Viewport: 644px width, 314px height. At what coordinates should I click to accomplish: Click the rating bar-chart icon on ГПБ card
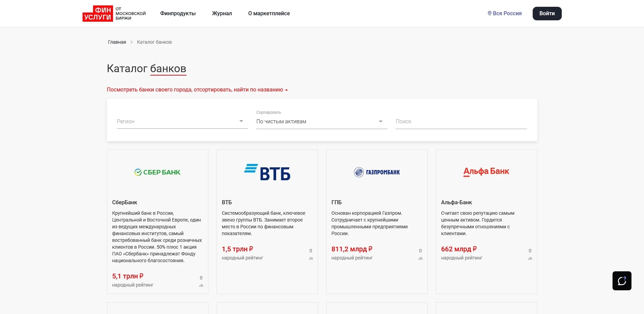(420, 258)
